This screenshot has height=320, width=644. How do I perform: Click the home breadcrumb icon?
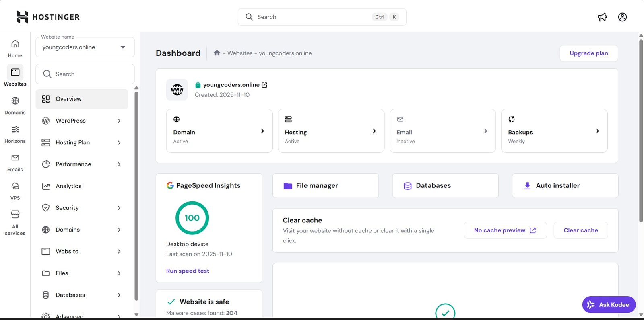click(x=217, y=53)
